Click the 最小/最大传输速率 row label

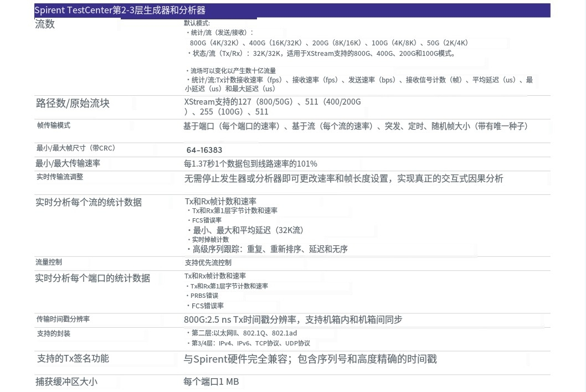pyautogui.click(x=68, y=163)
